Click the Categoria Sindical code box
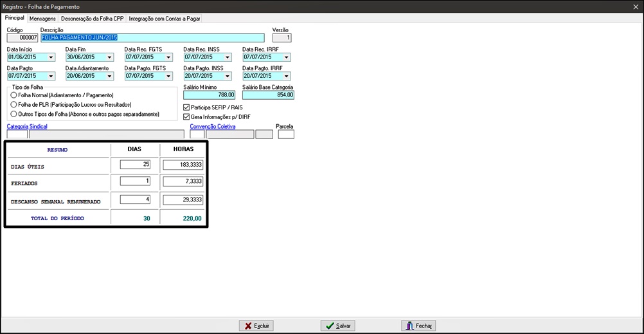Image resolution: width=644 pixels, height=334 pixels. click(17, 135)
